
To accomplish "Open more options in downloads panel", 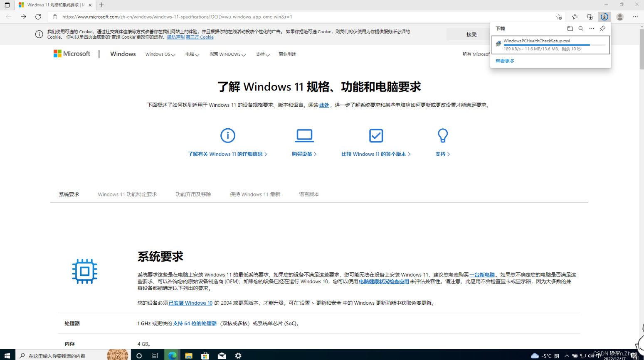I will click(592, 29).
